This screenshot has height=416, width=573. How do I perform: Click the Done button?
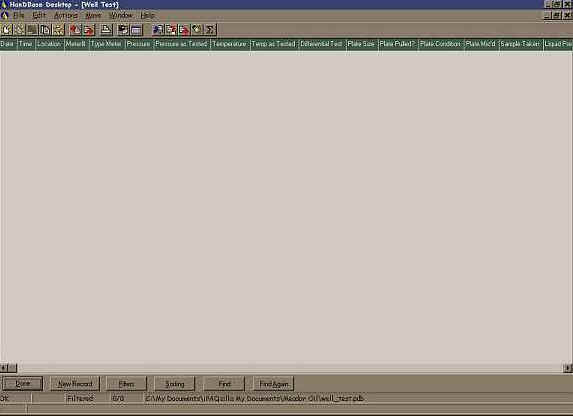pyautogui.click(x=23, y=384)
